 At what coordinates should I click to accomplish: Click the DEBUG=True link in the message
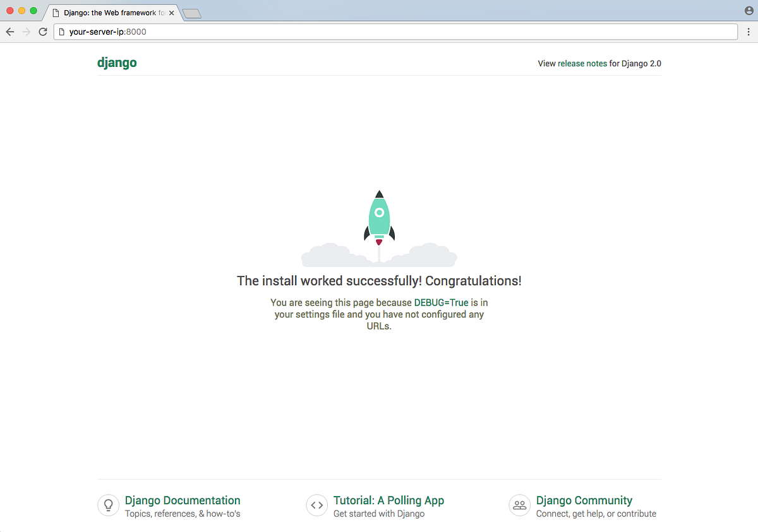(x=441, y=302)
